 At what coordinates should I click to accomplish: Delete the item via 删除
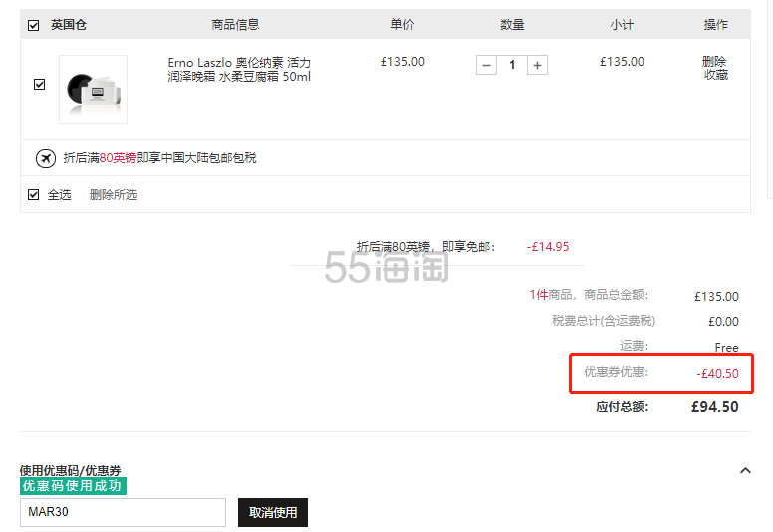point(714,62)
